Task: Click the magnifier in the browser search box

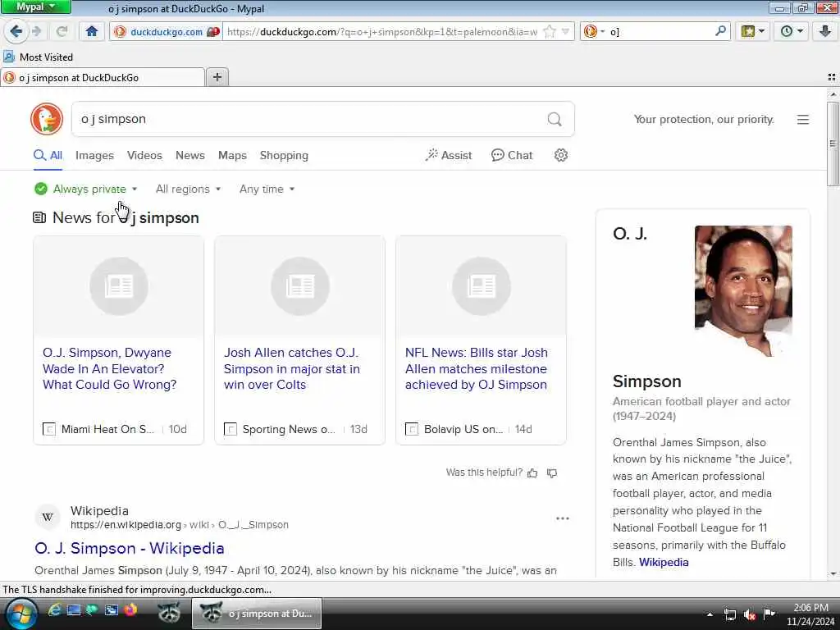Action: (x=720, y=31)
